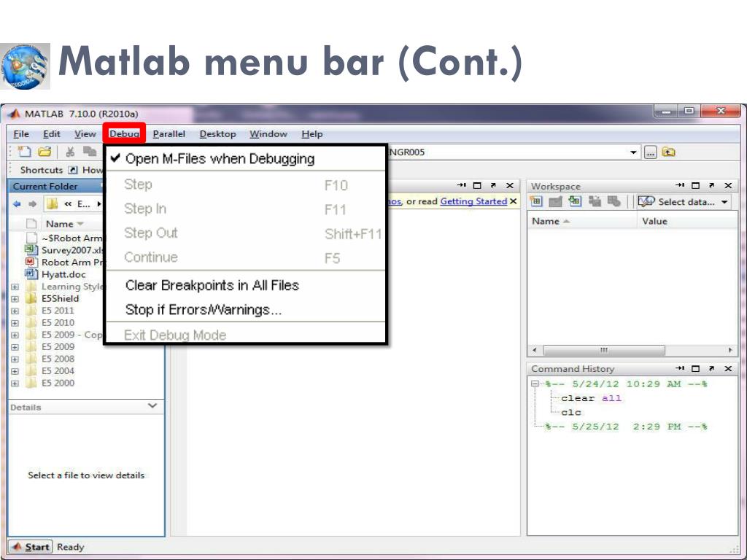The width and height of the screenshot is (747, 560).
Task: Open the Desktop menu
Action: click(x=217, y=134)
